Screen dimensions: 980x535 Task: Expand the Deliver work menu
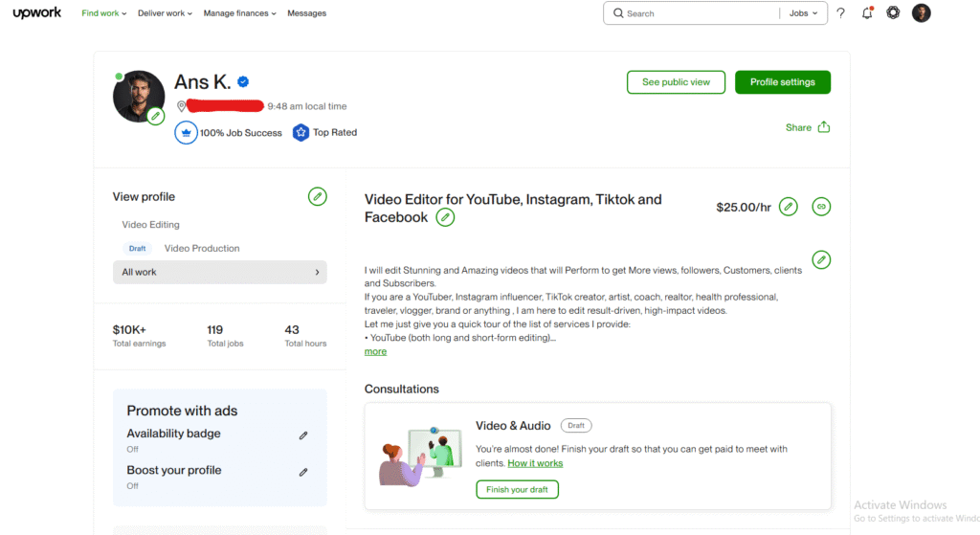point(165,13)
